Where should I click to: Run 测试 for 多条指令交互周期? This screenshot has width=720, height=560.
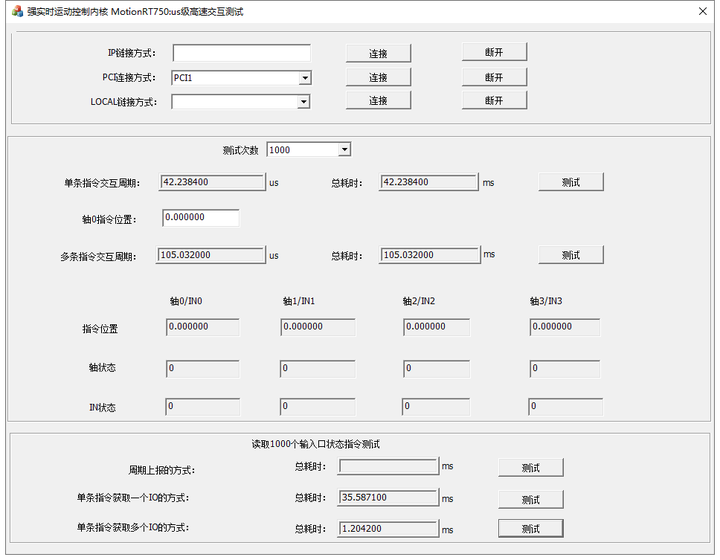click(570, 255)
